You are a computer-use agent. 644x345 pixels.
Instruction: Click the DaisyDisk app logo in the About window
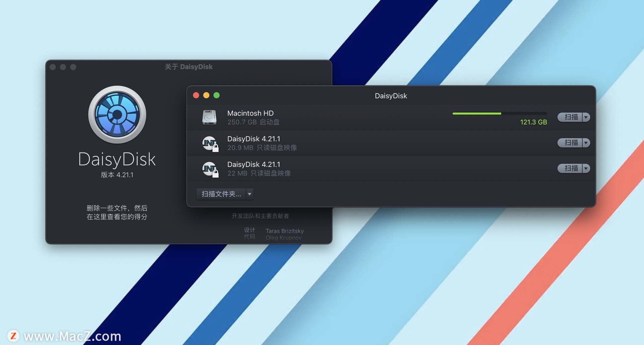click(x=117, y=115)
